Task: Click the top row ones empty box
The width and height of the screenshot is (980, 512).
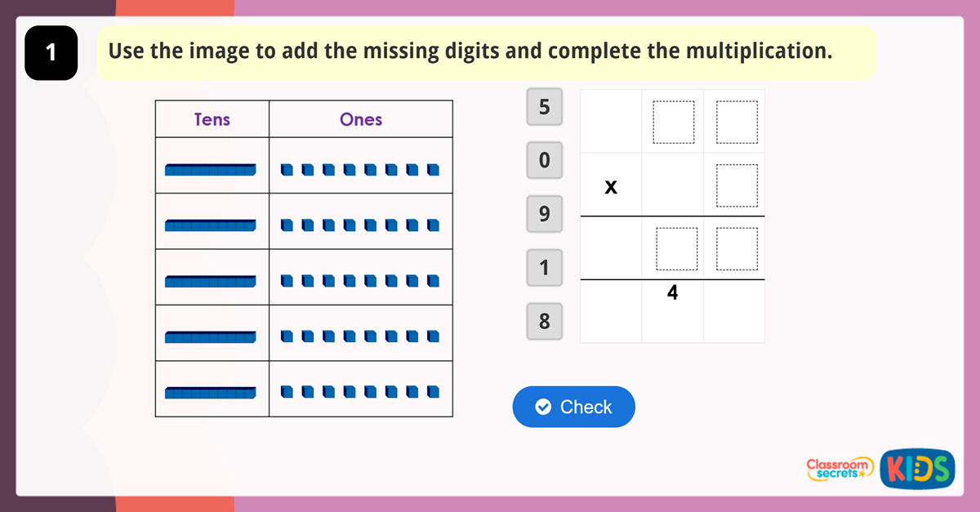Action: click(x=737, y=122)
